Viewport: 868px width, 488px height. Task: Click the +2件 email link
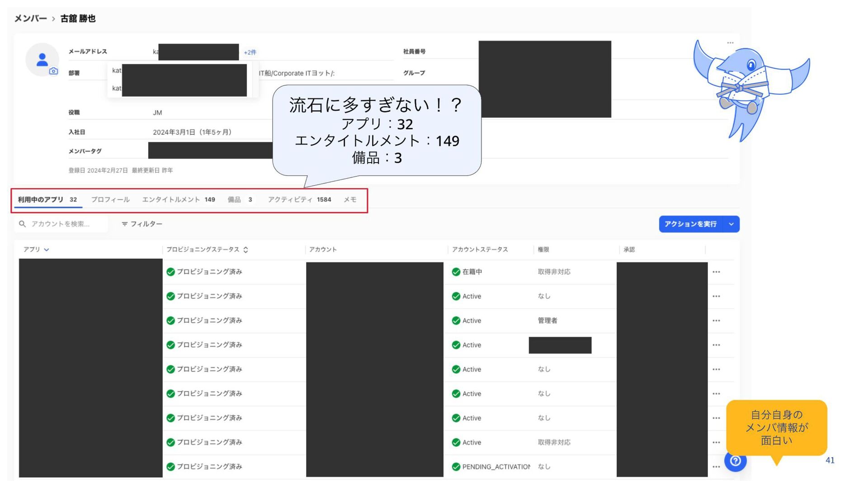tap(250, 52)
